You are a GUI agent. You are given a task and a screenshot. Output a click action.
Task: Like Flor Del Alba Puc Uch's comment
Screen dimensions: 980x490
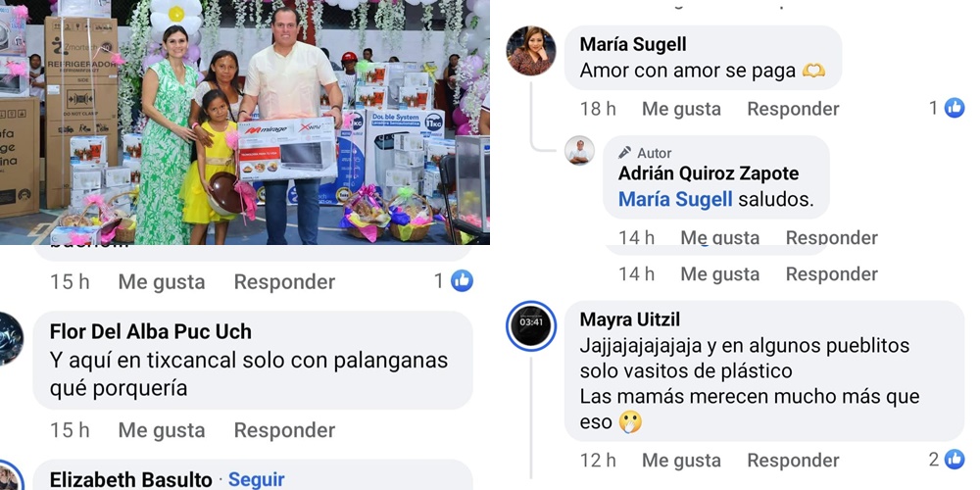click(x=162, y=430)
